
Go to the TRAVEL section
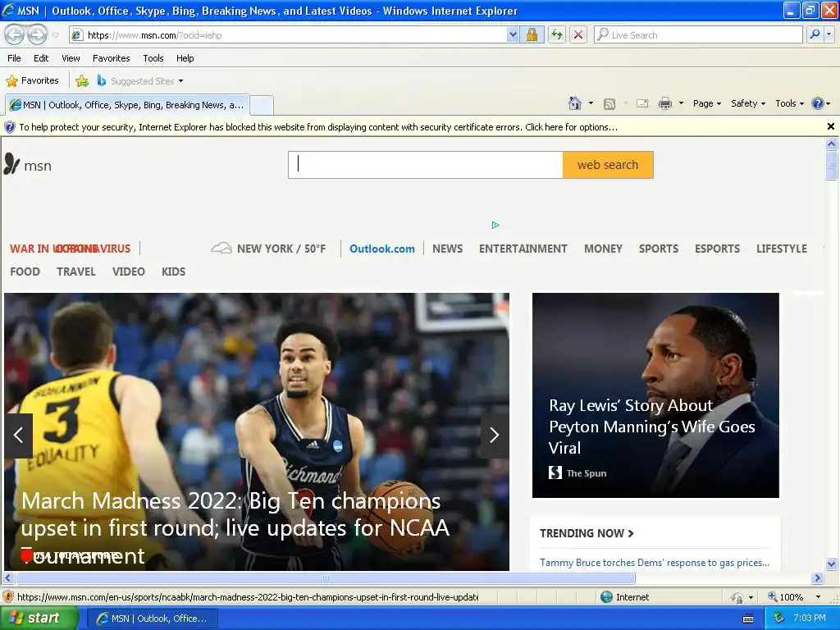tap(76, 272)
